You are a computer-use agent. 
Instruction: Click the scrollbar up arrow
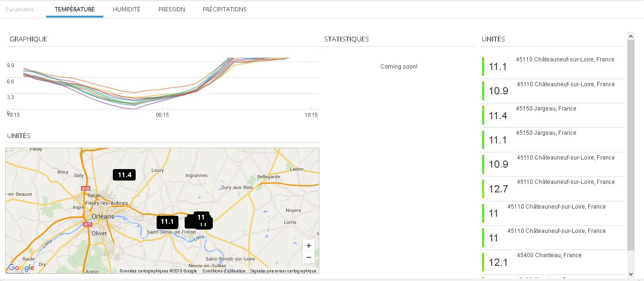631,36
